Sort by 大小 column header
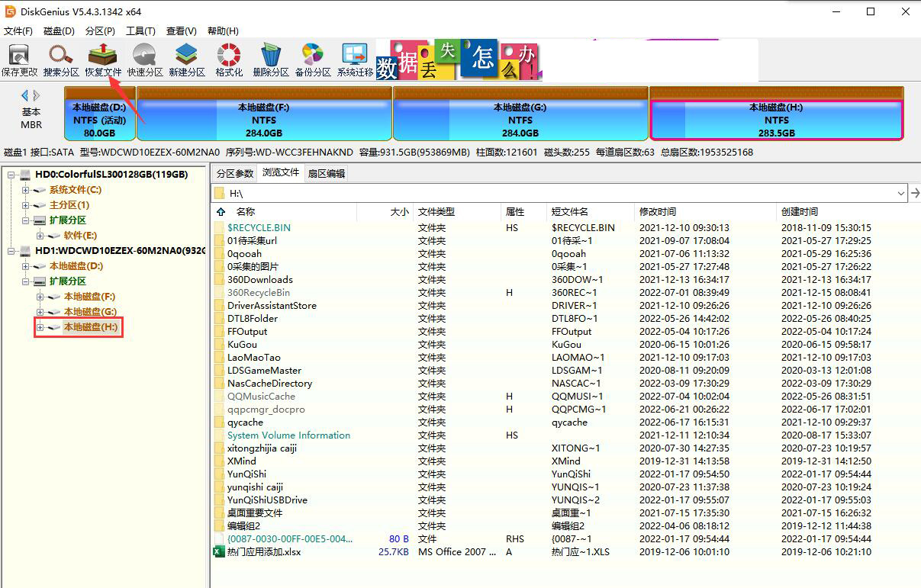Image resolution: width=921 pixels, height=588 pixels. (385, 212)
